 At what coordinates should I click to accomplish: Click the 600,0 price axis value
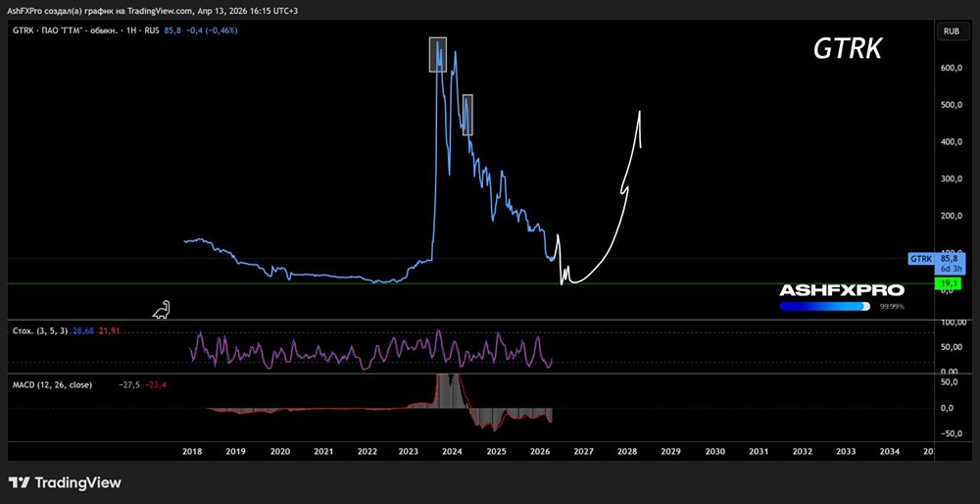951,69
